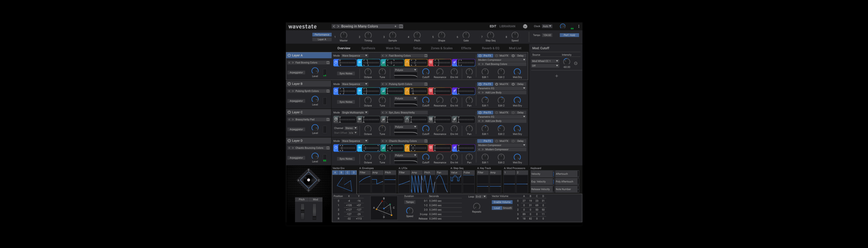Open the three-dot options menu
The width and height of the screenshot is (868, 248).
[x=579, y=26]
